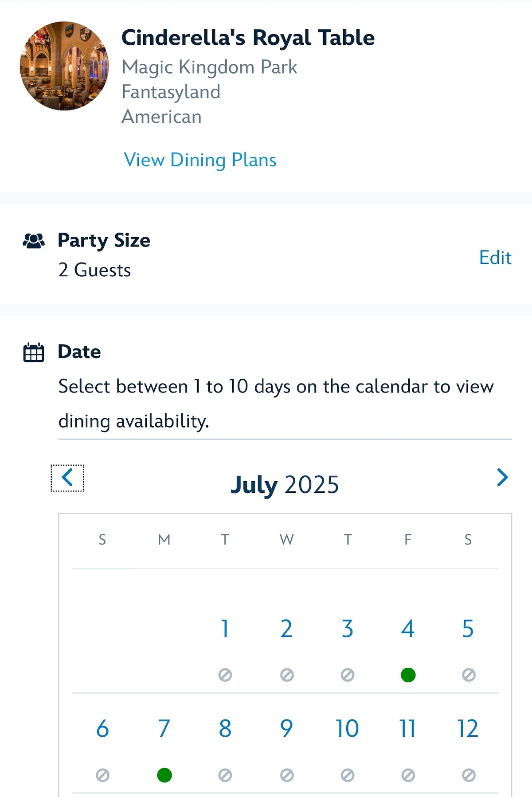Click unavailable icon under July 1
The width and height of the screenshot is (532, 797).
coord(225,675)
